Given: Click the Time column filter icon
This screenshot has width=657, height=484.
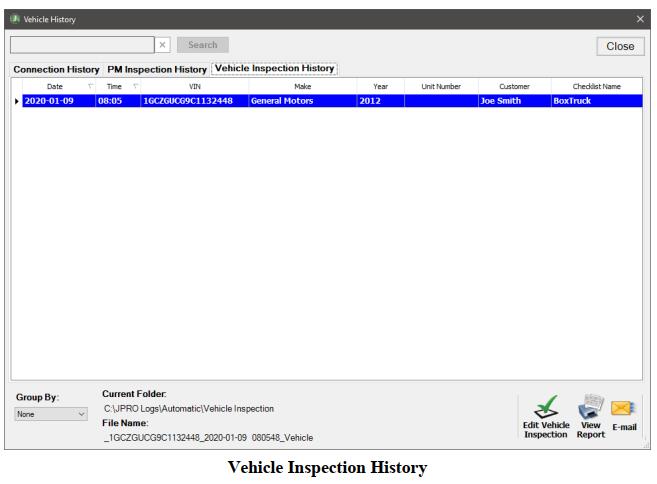Looking at the screenshot, I should (135, 86).
